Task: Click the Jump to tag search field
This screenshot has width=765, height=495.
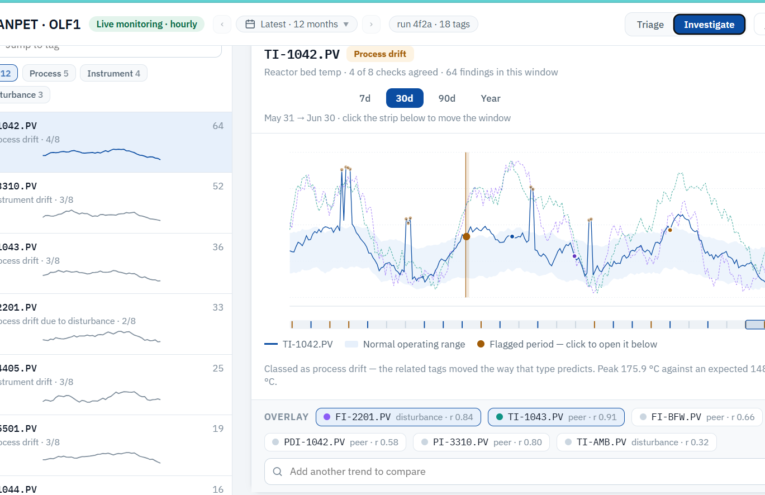Action: coord(111,51)
